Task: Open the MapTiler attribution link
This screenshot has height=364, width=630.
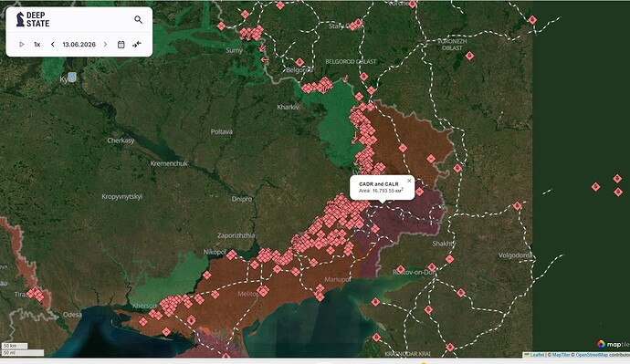Action: click(561, 355)
